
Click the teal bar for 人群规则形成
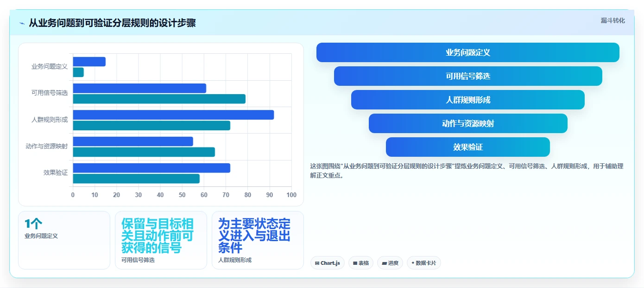tap(152, 126)
